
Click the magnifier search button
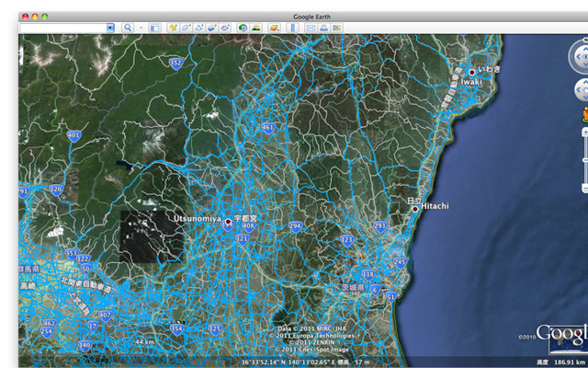pos(128,28)
